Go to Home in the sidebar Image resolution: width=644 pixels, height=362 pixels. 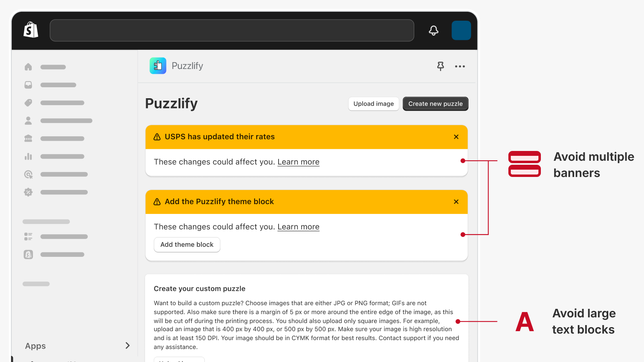(x=28, y=67)
